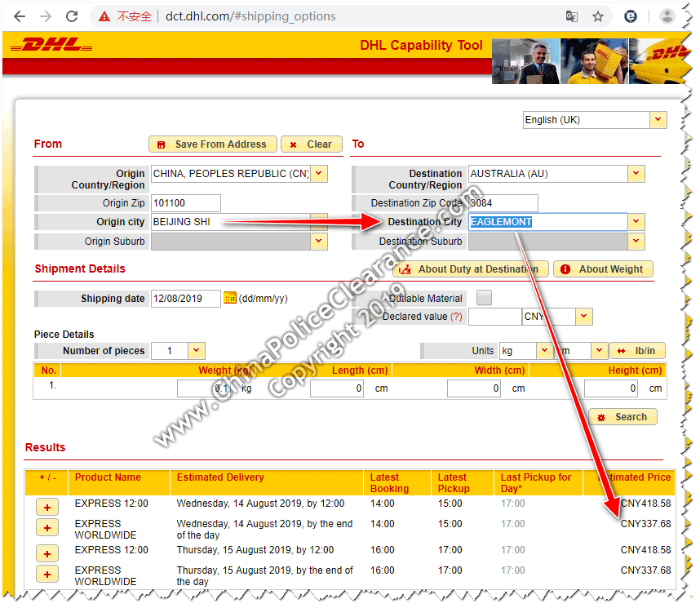The height and width of the screenshot is (608, 700).
Task: Open the declared value currency CNY dropdown
Action: 584,317
